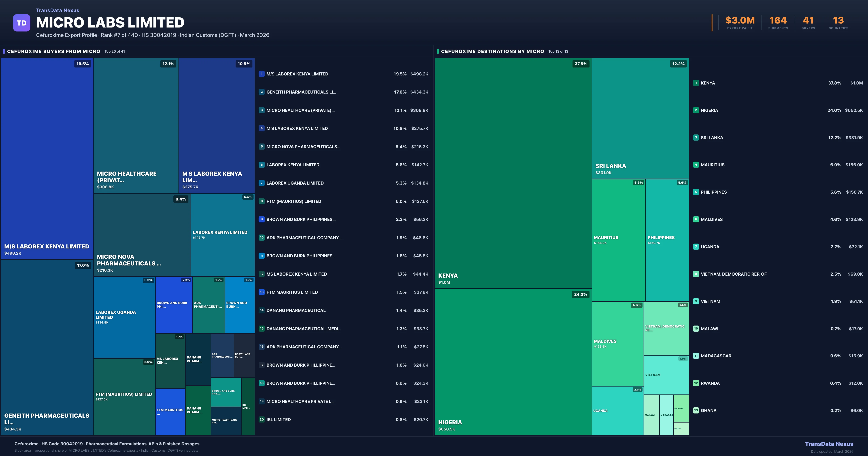The width and height of the screenshot is (868, 456).
Task: Click the rank 10 badge beside MALAWI
Action: (x=696, y=328)
